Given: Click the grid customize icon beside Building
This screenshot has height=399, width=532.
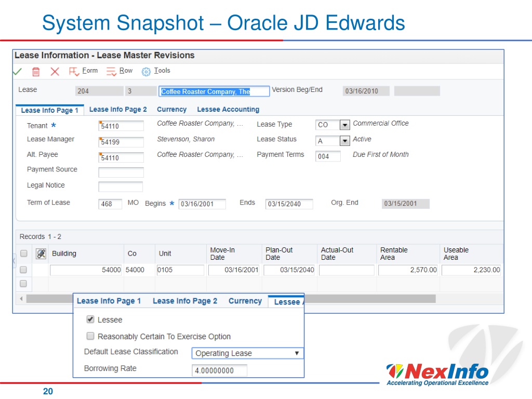Looking at the screenshot, I should pyautogui.click(x=41, y=254).
